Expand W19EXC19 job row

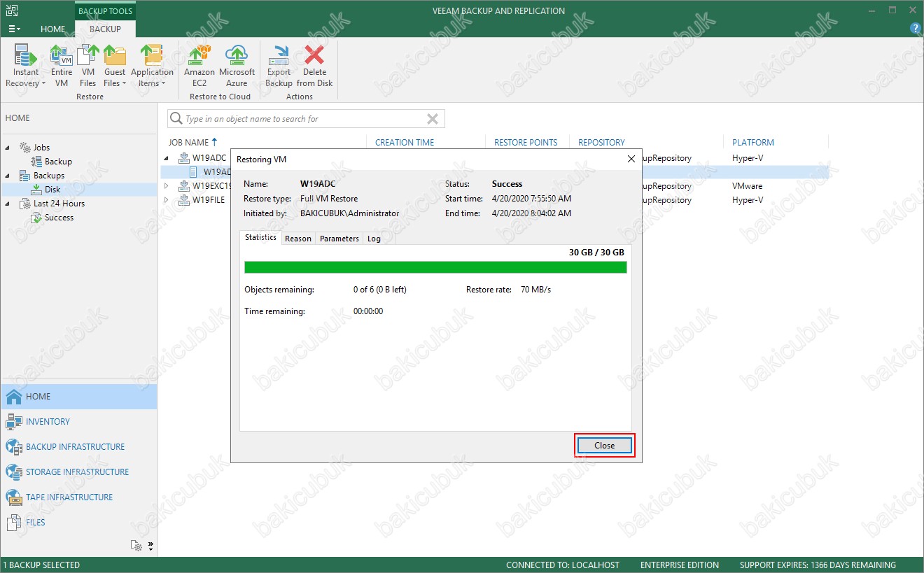[x=167, y=186]
